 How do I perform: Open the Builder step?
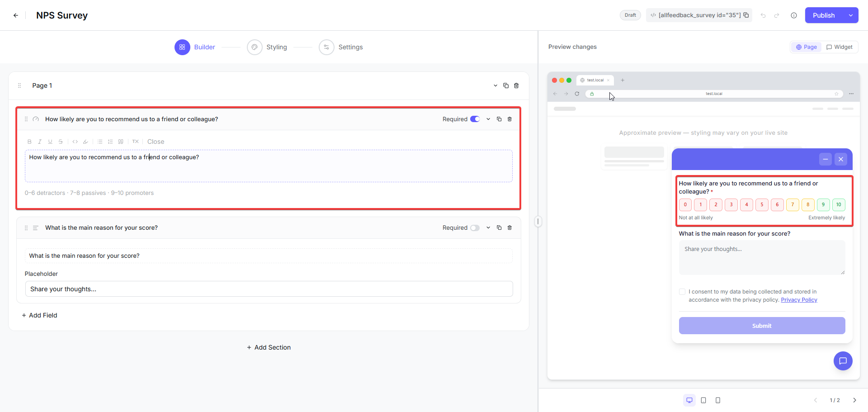pyautogui.click(x=195, y=47)
